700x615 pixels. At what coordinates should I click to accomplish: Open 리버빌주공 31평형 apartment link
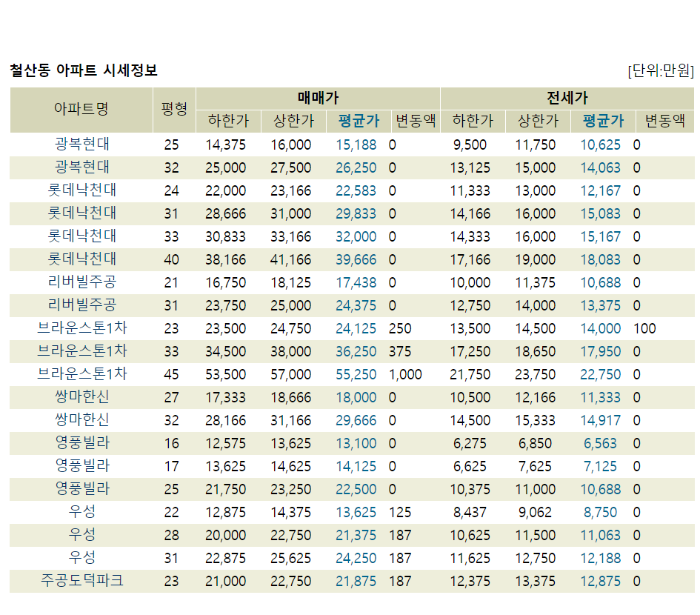pos(81,305)
